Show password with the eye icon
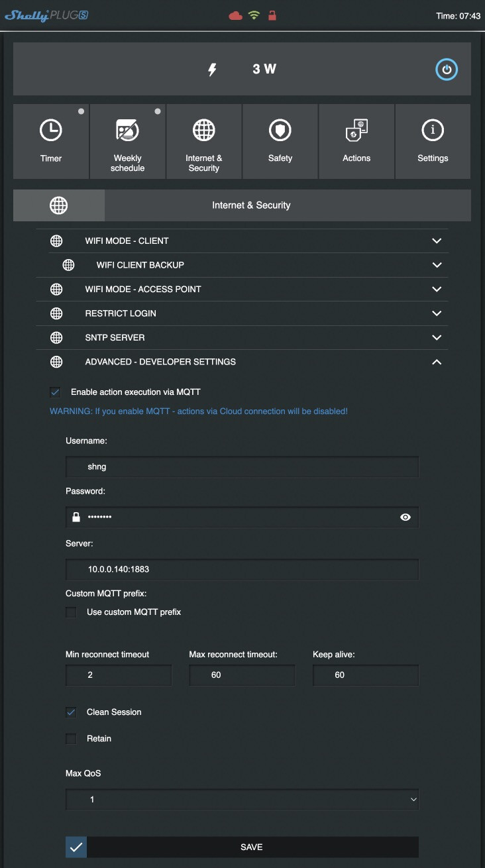485x868 pixels. 405,517
